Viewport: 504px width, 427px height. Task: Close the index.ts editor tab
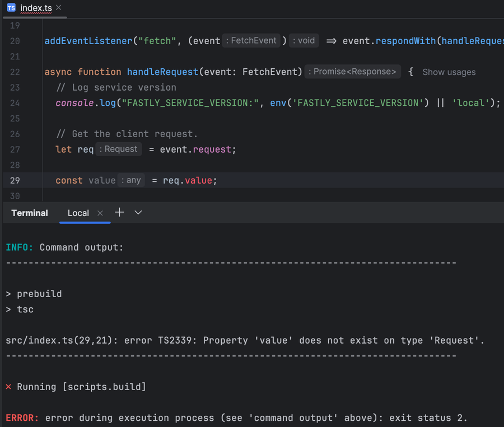click(x=58, y=7)
